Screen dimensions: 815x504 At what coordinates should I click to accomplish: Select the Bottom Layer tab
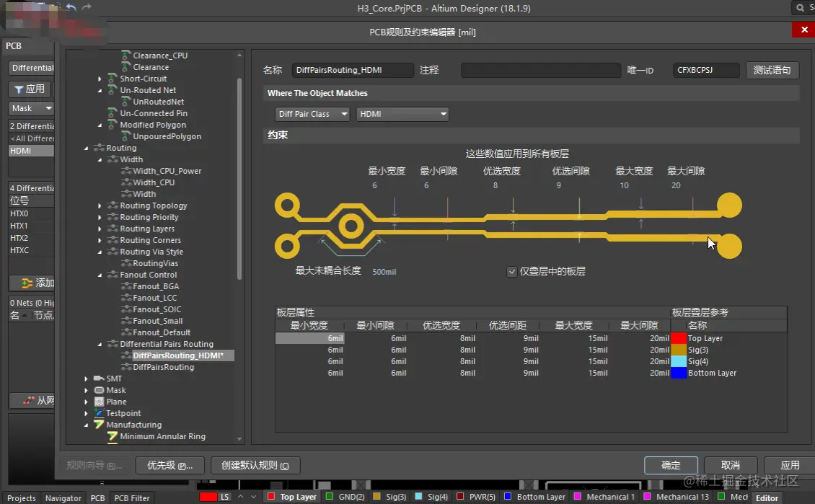(535, 497)
